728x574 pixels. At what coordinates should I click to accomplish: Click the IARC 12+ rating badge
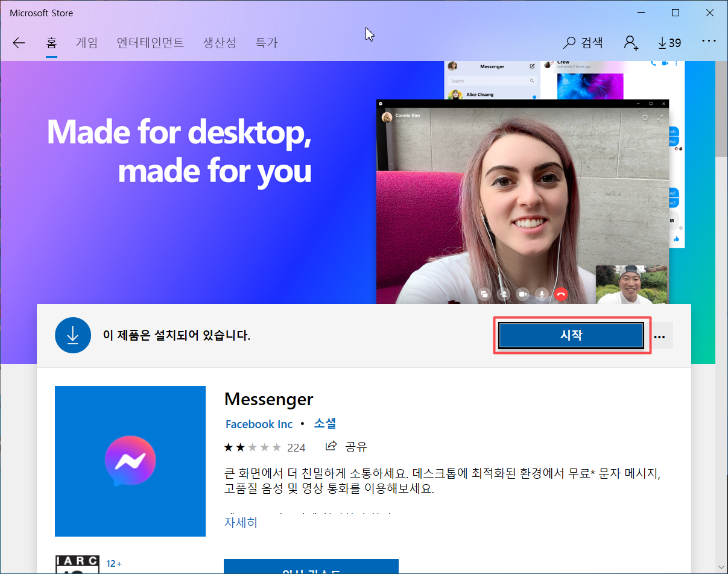(x=77, y=564)
